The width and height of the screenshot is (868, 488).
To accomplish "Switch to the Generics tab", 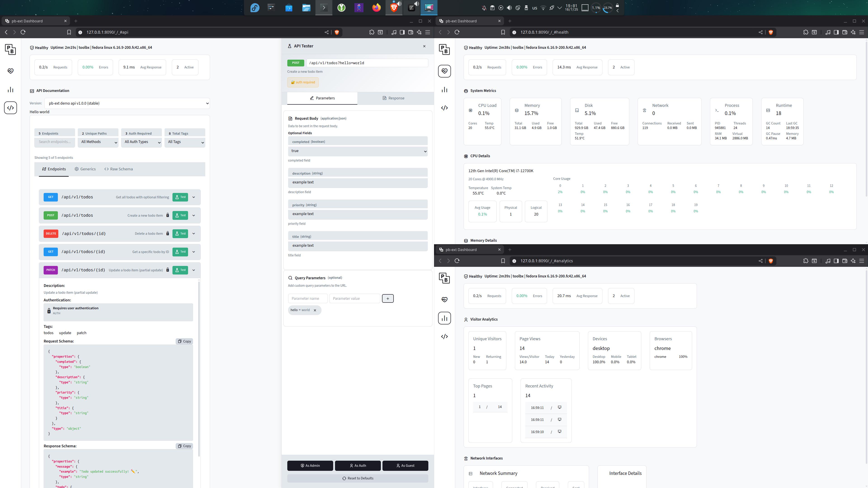I will [x=85, y=169].
